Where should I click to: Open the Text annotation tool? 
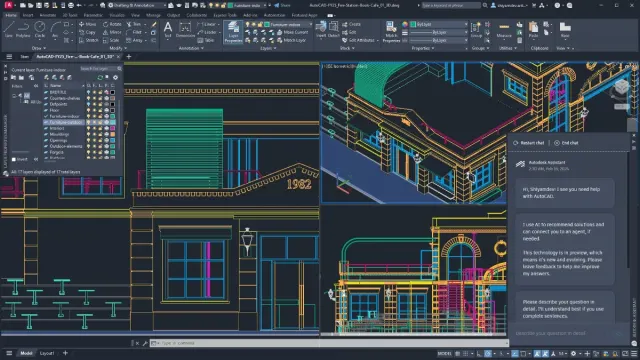click(x=168, y=30)
